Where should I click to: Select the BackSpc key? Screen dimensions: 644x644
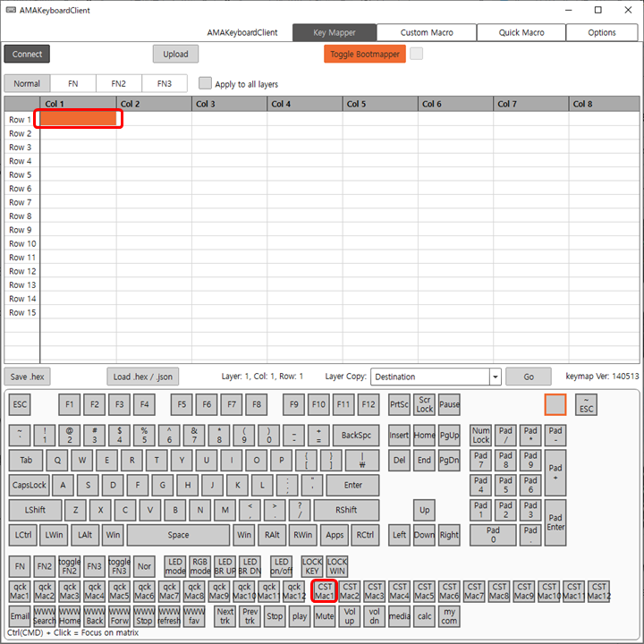[x=356, y=436]
